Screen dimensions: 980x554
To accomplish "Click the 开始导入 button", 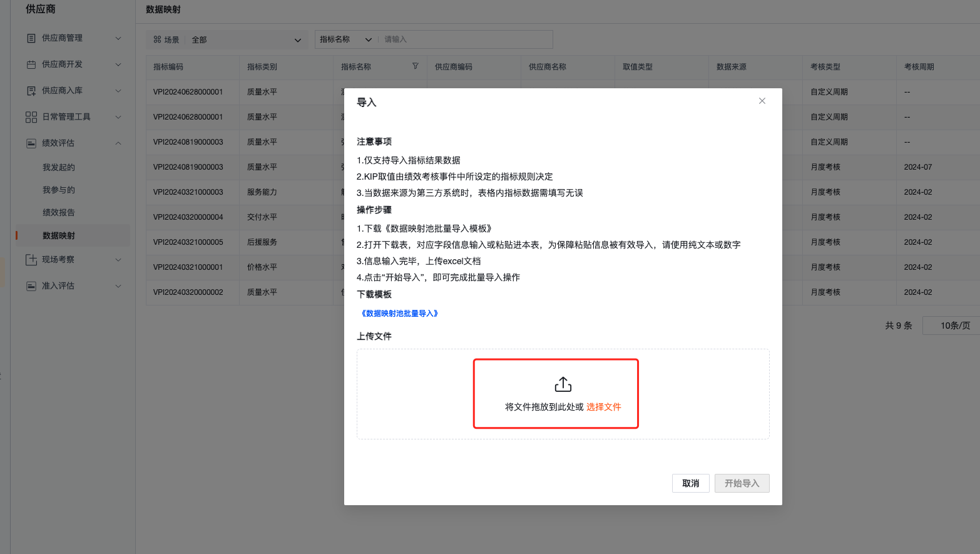I will (742, 483).
